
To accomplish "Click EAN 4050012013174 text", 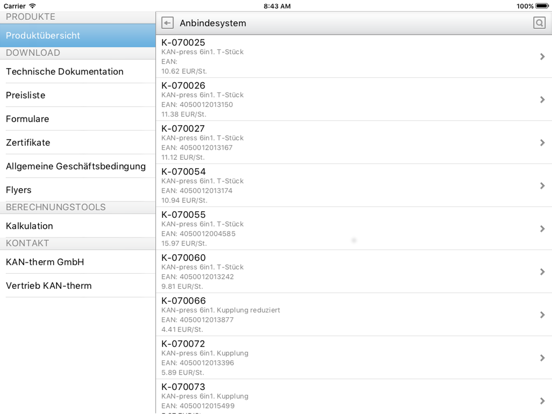I will click(x=197, y=190).
